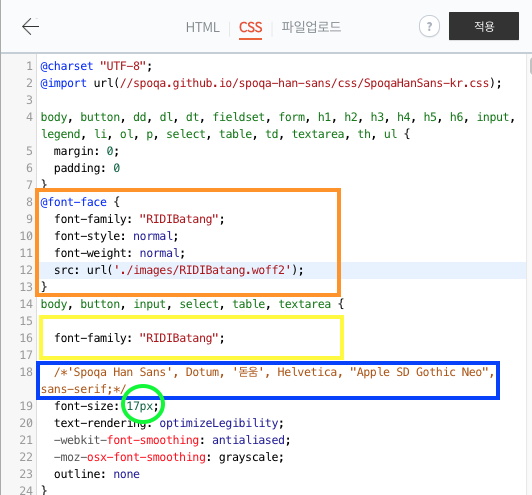Click the '@font-face {' line

pyautogui.click(x=80, y=202)
